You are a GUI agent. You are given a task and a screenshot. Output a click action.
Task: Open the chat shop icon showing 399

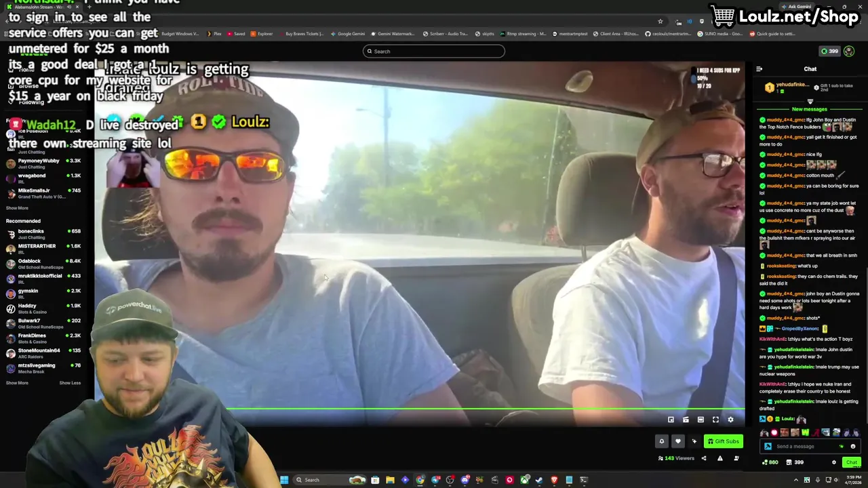[794, 462]
